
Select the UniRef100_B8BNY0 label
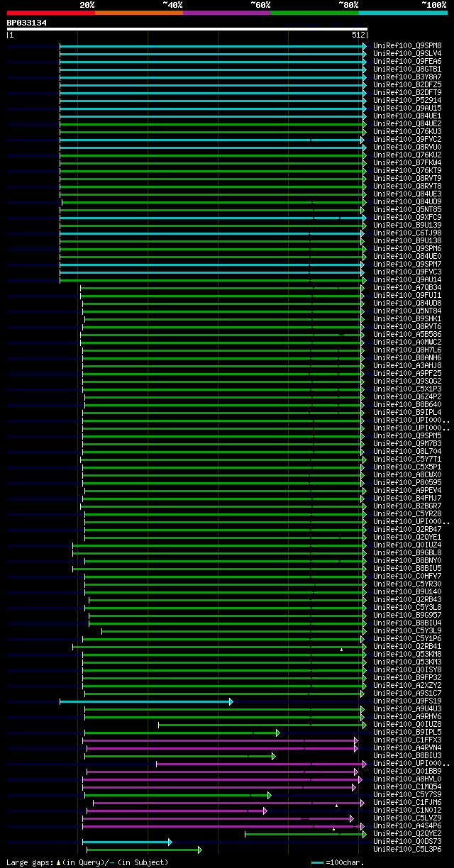407,560
